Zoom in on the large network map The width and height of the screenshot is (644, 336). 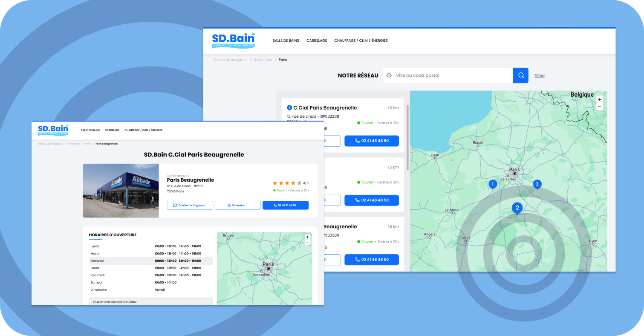tap(600, 99)
